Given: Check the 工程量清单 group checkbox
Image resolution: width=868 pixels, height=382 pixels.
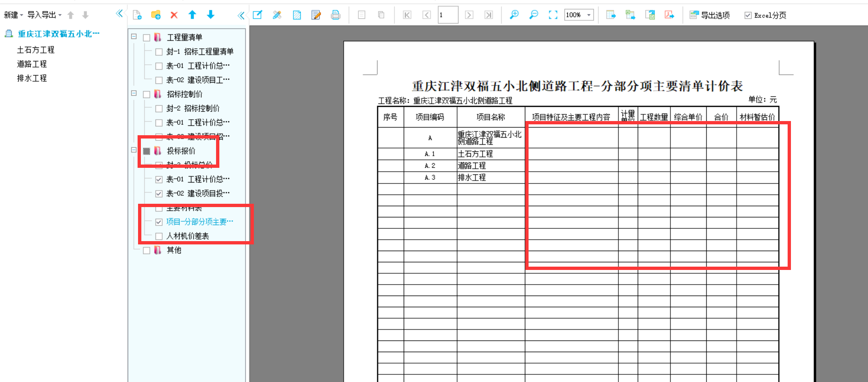Looking at the screenshot, I should [x=147, y=38].
